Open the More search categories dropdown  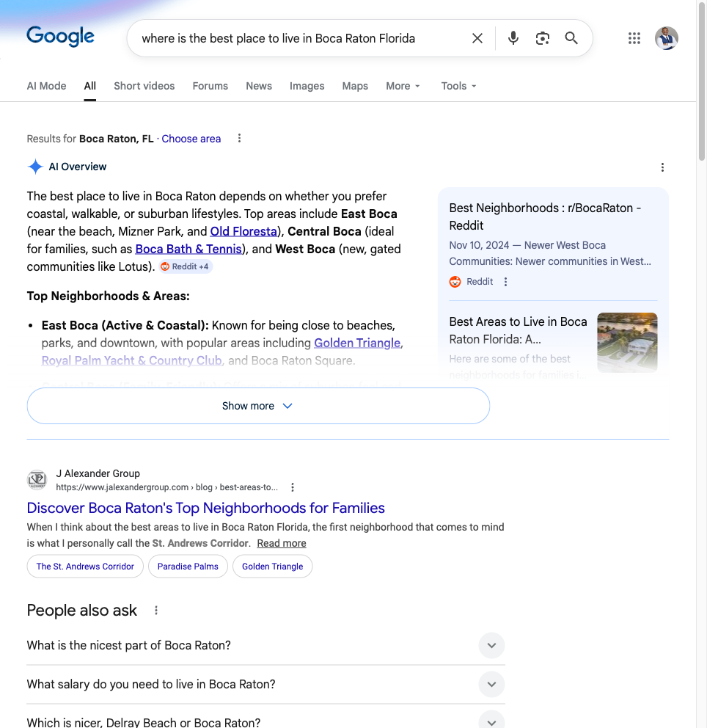(x=403, y=86)
